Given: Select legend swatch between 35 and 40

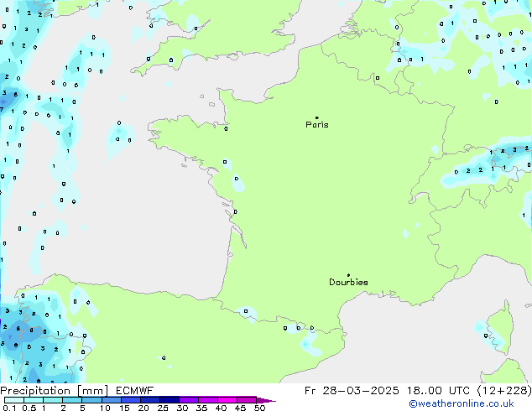Looking at the screenshot, I should (208, 400).
